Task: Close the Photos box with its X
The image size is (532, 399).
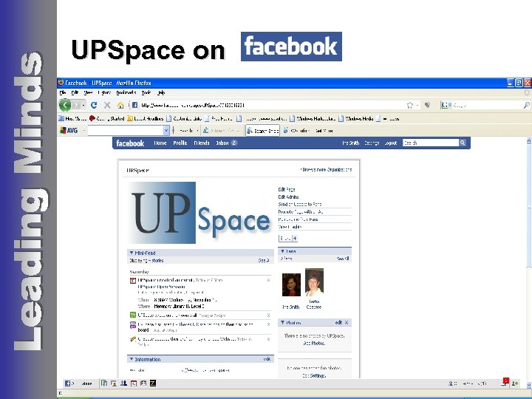Action: coord(347,323)
